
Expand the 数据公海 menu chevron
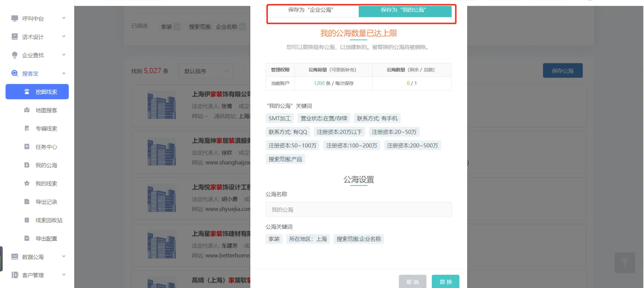pos(64,256)
